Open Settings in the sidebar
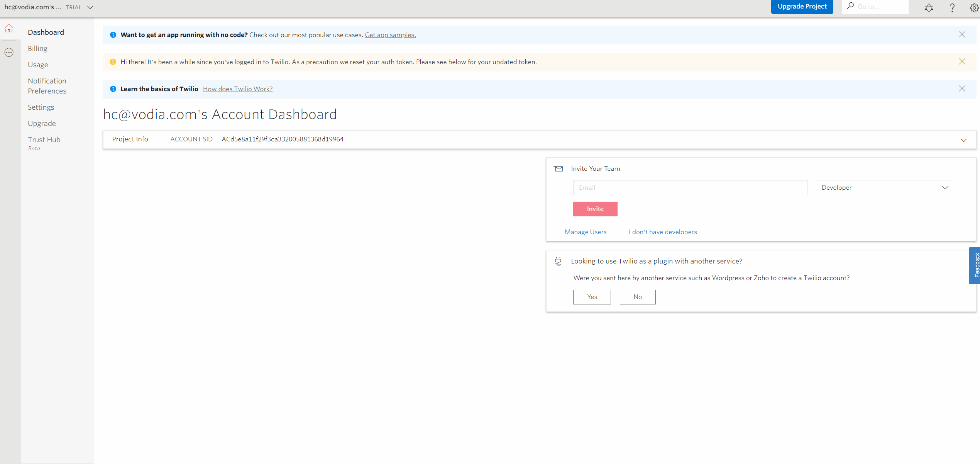980x464 pixels. click(41, 107)
